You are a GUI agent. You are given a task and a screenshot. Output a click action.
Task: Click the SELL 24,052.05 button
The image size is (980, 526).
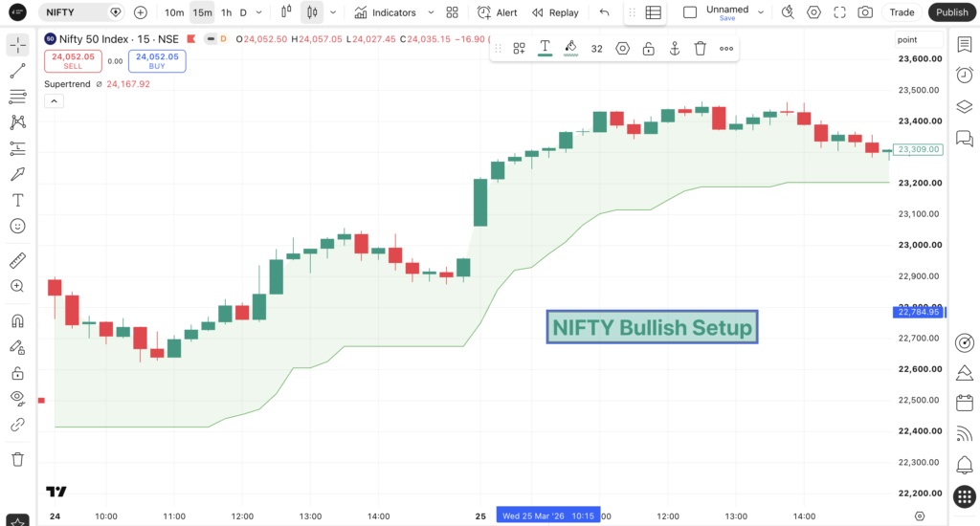tap(73, 60)
